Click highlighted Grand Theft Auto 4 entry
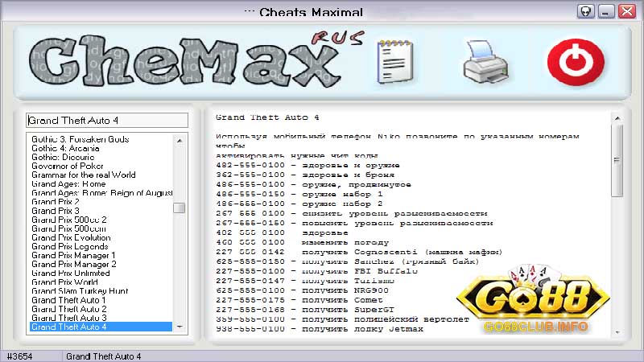The width and height of the screenshot is (644, 362). point(101,327)
